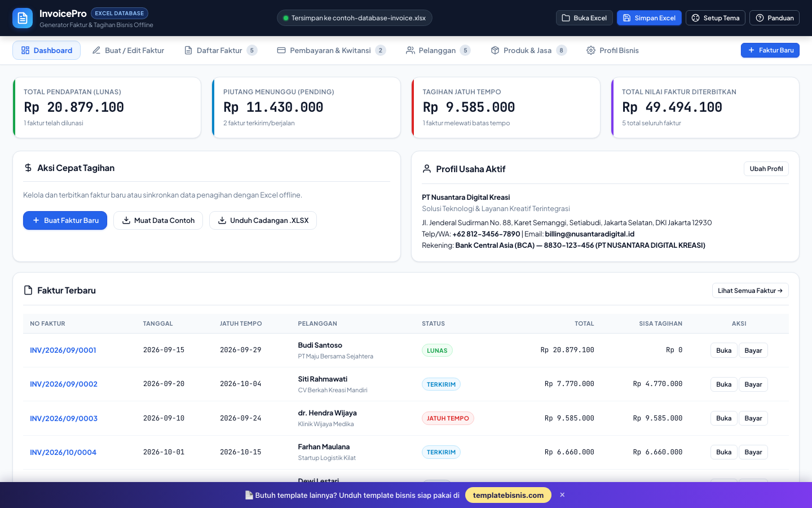
Task: Click the Faktur Baru button
Action: [x=770, y=50]
